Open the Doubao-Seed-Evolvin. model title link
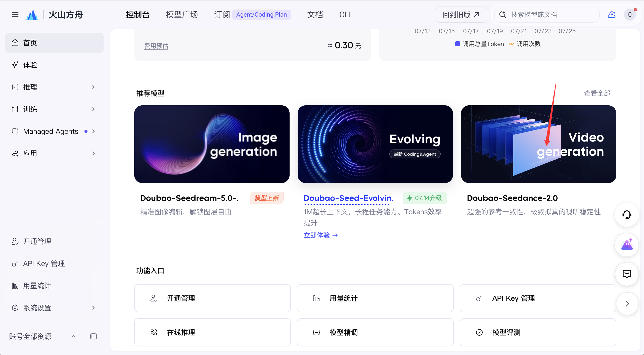Viewport: 644px width, 355px height. (348, 198)
